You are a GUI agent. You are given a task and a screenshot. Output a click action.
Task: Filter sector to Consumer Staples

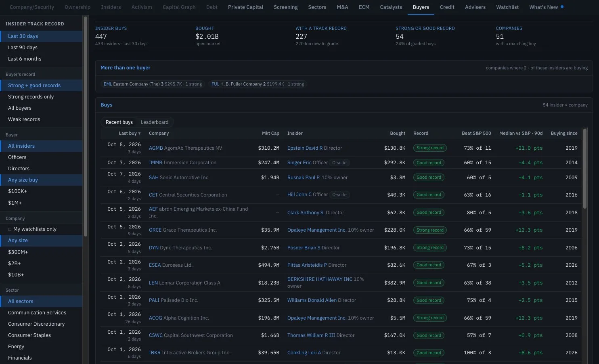point(41,335)
